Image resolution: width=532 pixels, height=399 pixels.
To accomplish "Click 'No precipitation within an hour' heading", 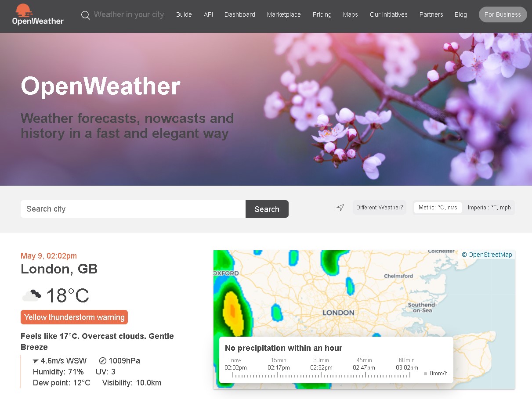I will pos(283,348).
